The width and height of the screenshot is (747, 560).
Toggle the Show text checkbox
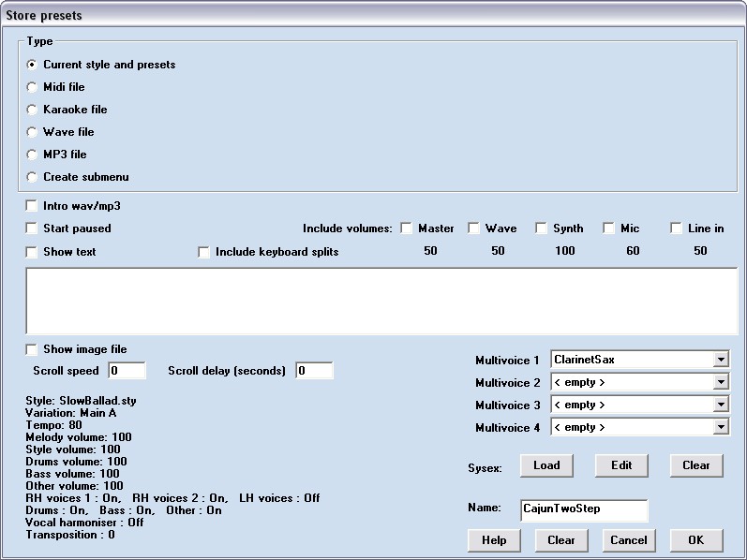click(x=32, y=252)
